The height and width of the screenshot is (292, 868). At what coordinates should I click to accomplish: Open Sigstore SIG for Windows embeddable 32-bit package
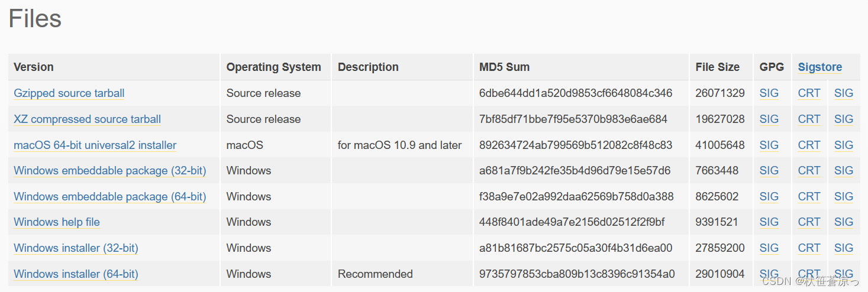(844, 171)
